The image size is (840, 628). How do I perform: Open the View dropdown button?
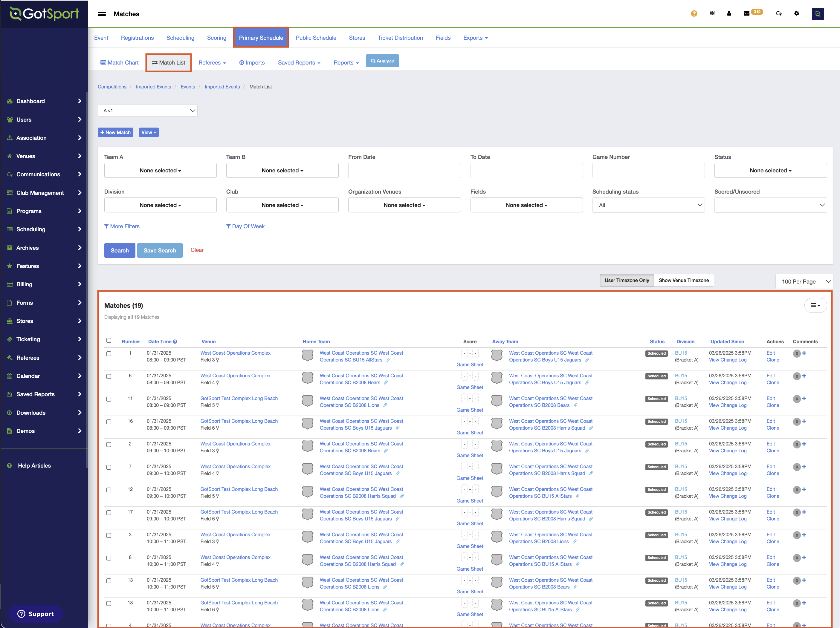(149, 132)
